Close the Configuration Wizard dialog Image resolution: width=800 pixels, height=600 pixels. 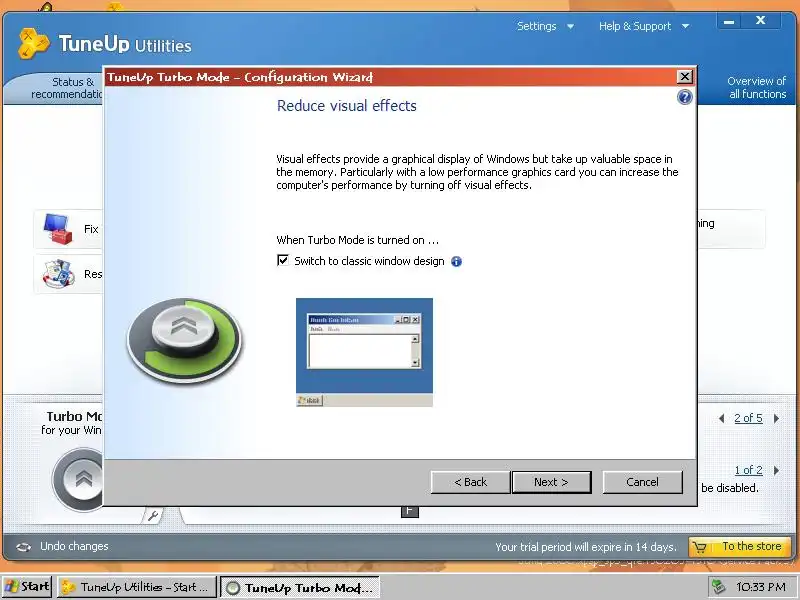point(684,77)
